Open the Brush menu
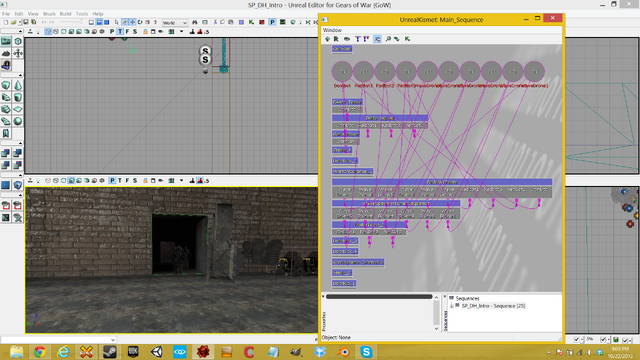Screen dimensions: 640x360 49,13
